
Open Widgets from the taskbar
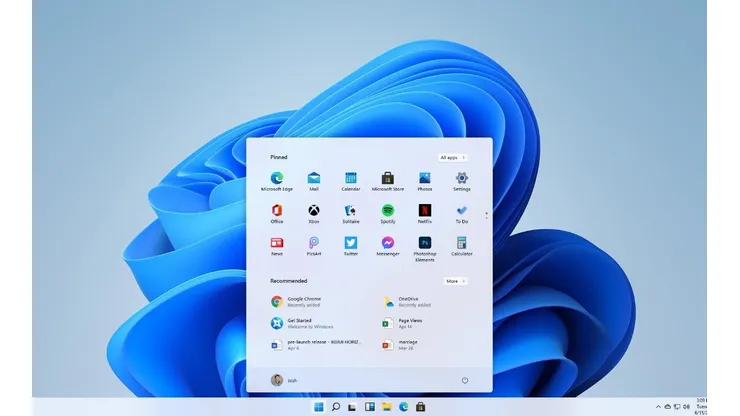370,407
